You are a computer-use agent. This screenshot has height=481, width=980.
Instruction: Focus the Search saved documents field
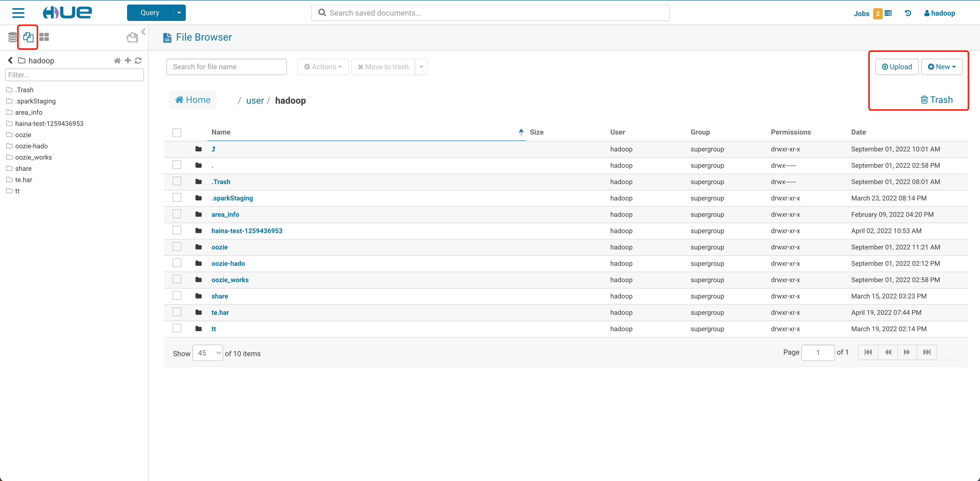[x=490, y=13]
